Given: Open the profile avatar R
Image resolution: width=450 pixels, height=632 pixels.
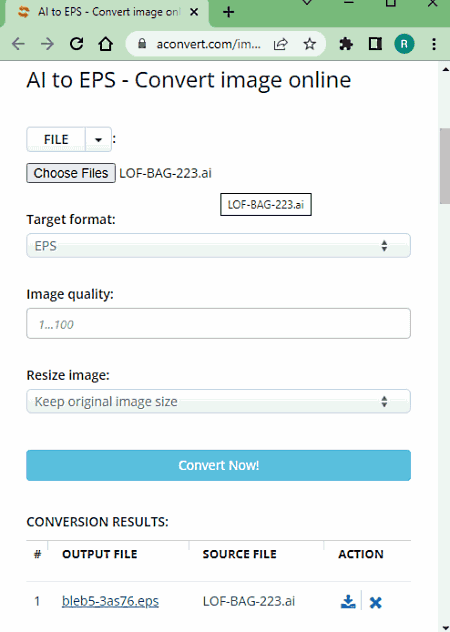Looking at the screenshot, I should coord(404,44).
